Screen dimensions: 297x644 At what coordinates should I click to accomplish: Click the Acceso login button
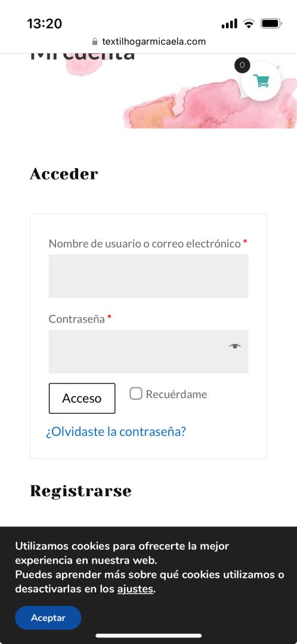(x=82, y=398)
